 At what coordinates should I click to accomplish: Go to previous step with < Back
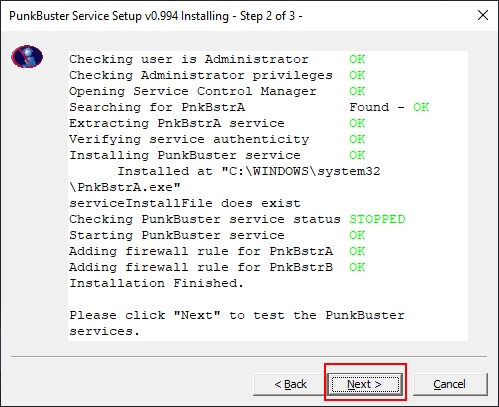[290, 384]
